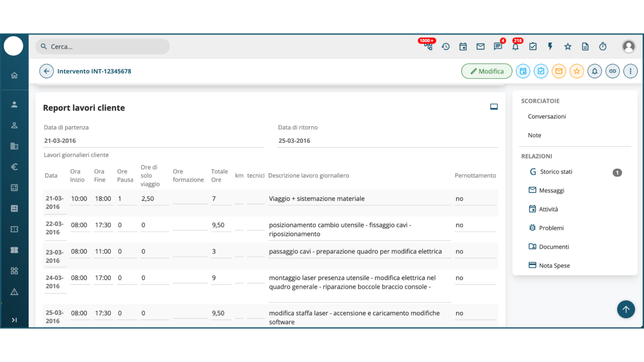Collapse the Report lavori cliente panel
Screen dimensions: 644x362
pyautogui.click(x=494, y=107)
